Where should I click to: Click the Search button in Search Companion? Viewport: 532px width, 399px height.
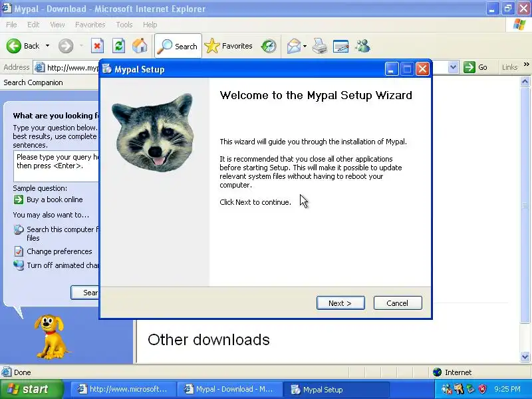point(85,293)
